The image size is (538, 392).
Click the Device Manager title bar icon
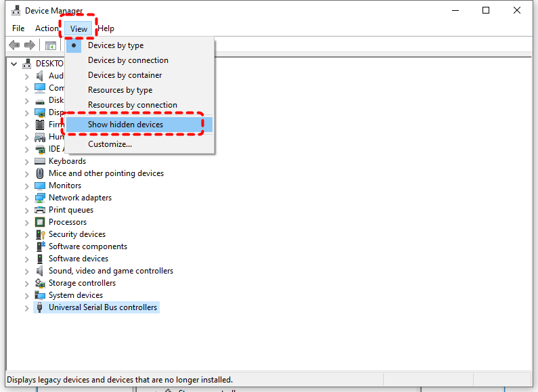pos(16,11)
